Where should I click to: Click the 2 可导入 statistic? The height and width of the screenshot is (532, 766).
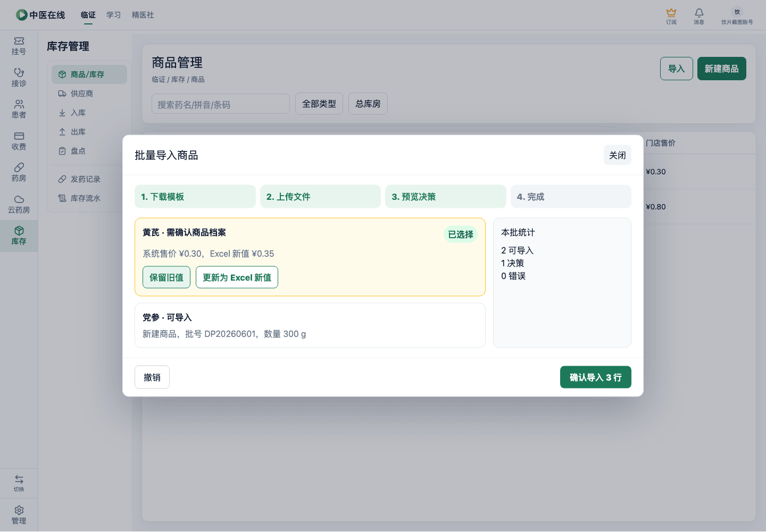click(x=517, y=250)
